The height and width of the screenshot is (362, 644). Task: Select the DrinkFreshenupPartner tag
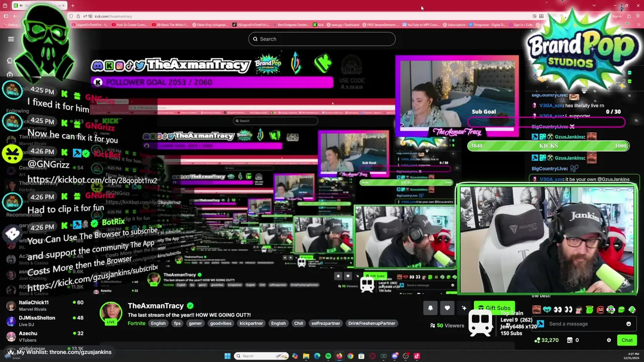pos(372,323)
